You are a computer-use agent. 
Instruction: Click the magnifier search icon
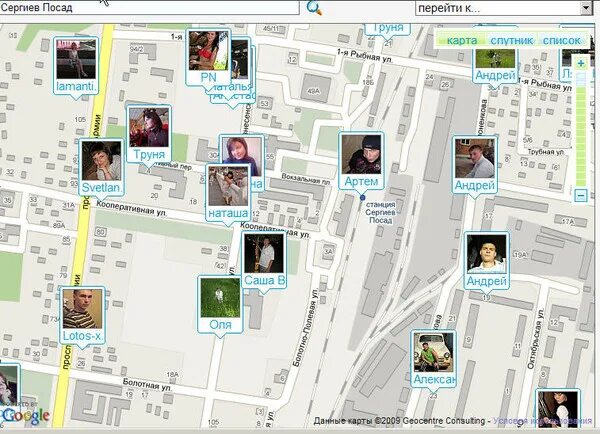pos(315,8)
